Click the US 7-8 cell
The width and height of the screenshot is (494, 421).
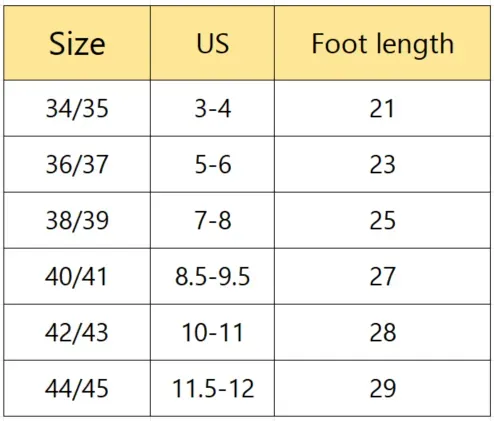[213, 220]
